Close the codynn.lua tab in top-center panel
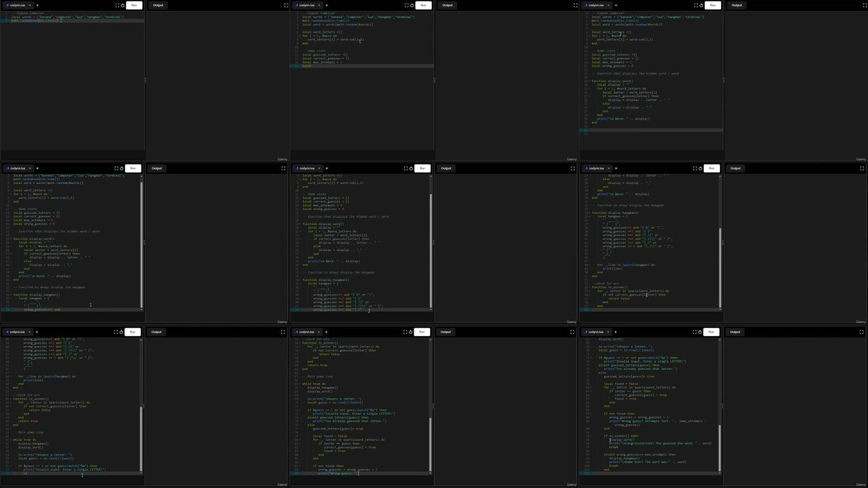This screenshot has width=868, height=488. click(319, 5)
